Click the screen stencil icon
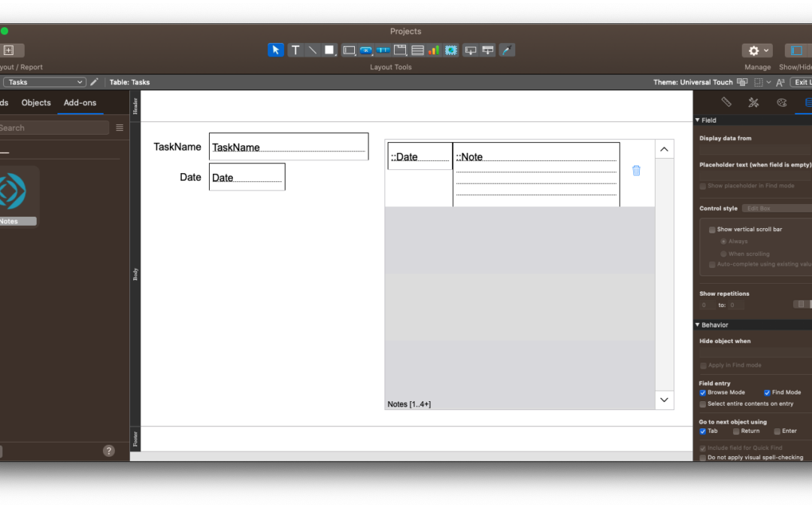 759,82
